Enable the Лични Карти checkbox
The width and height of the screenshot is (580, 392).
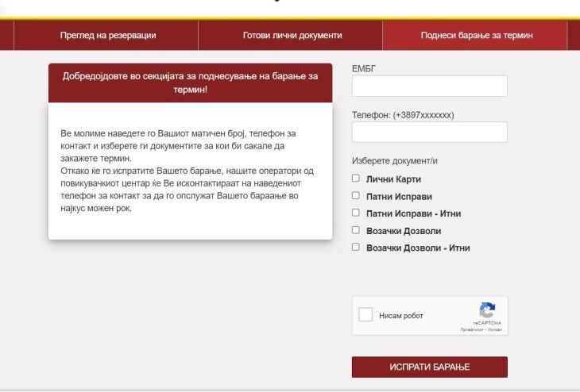pyautogui.click(x=356, y=179)
